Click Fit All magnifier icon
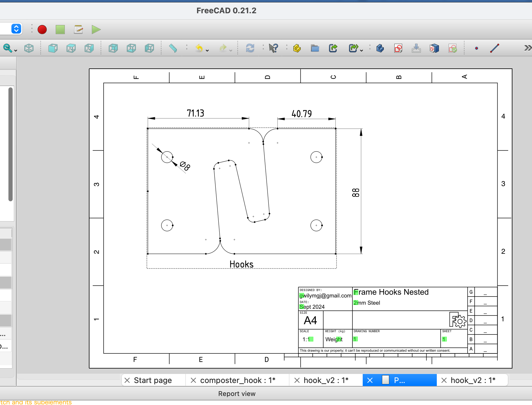Screen dimensions: 532x405 point(8,48)
